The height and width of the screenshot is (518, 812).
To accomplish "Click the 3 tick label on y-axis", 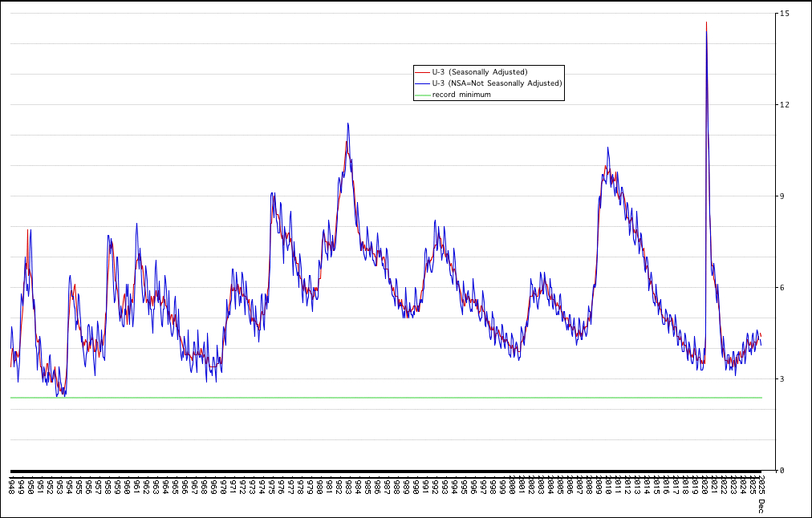I will point(782,379).
